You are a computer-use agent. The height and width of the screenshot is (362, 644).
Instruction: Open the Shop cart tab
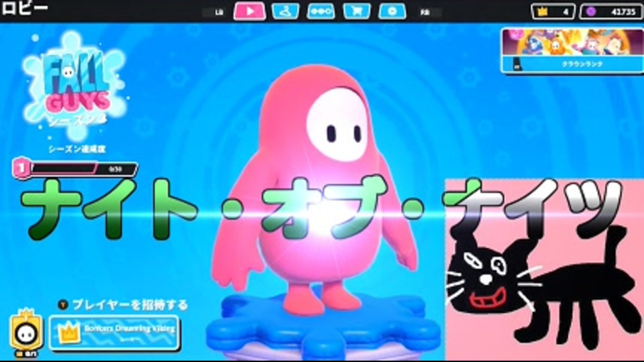click(356, 11)
